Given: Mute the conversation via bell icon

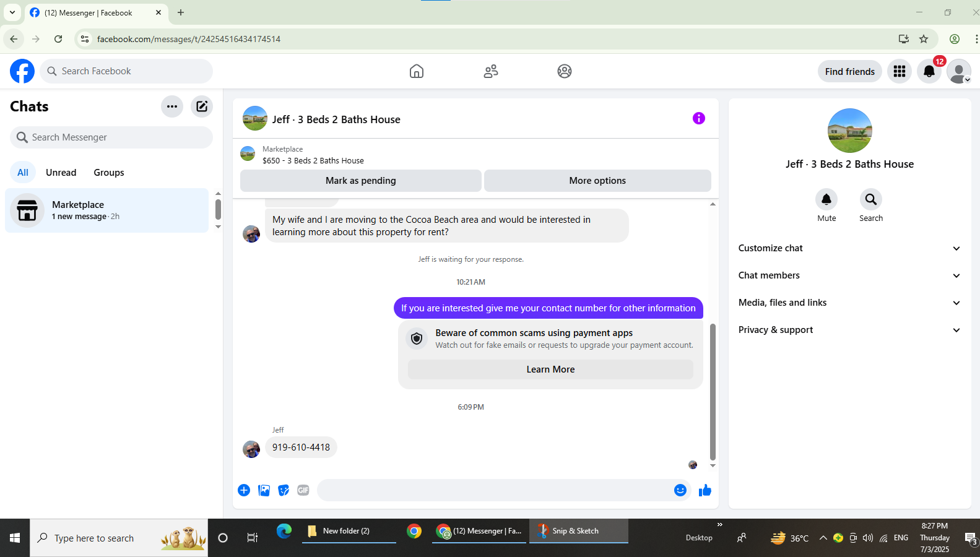Looking at the screenshot, I should 826,199.
